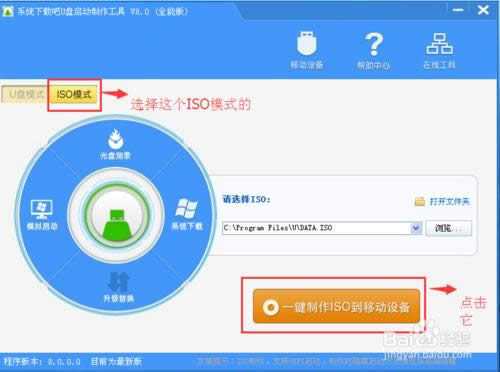Click folder icon beside 打开文件夹

pyautogui.click(x=420, y=201)
